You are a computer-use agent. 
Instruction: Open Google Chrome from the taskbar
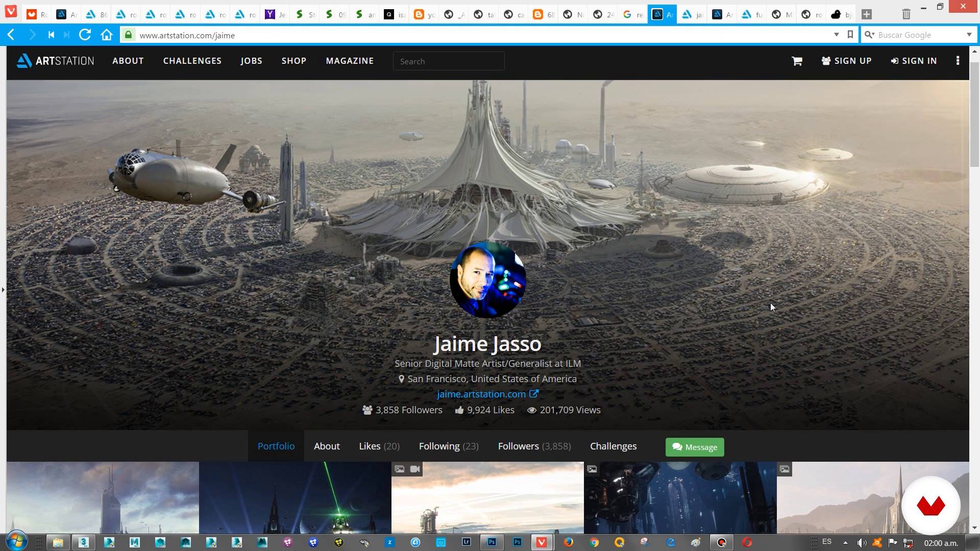[594, 542]
